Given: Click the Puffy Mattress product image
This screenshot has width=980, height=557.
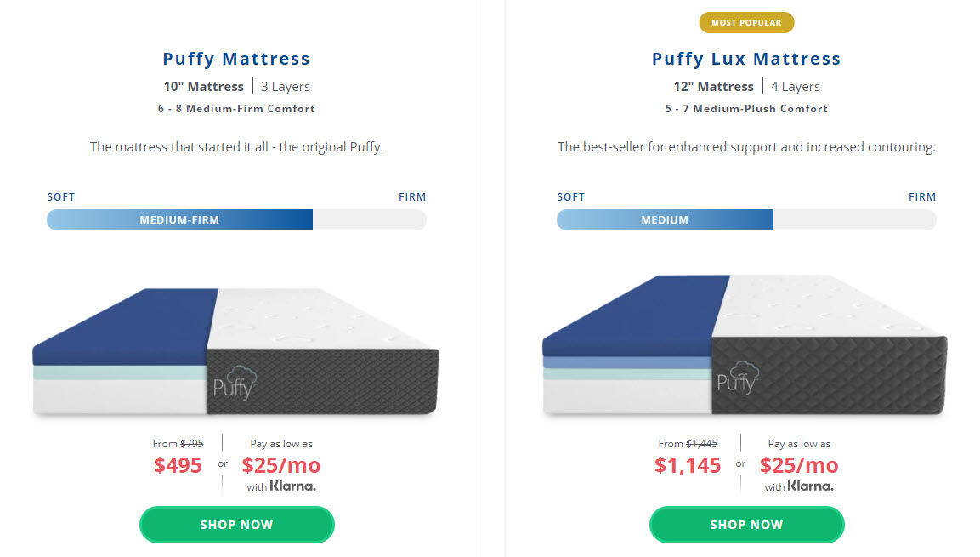Looking at the screenshot, I should coord(235,351).
